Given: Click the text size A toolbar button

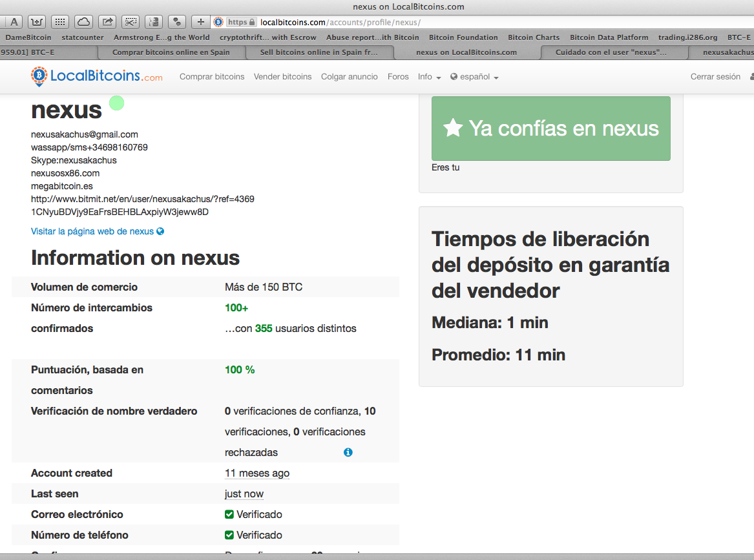Looking at the screenshot, I should pos(14,22).
